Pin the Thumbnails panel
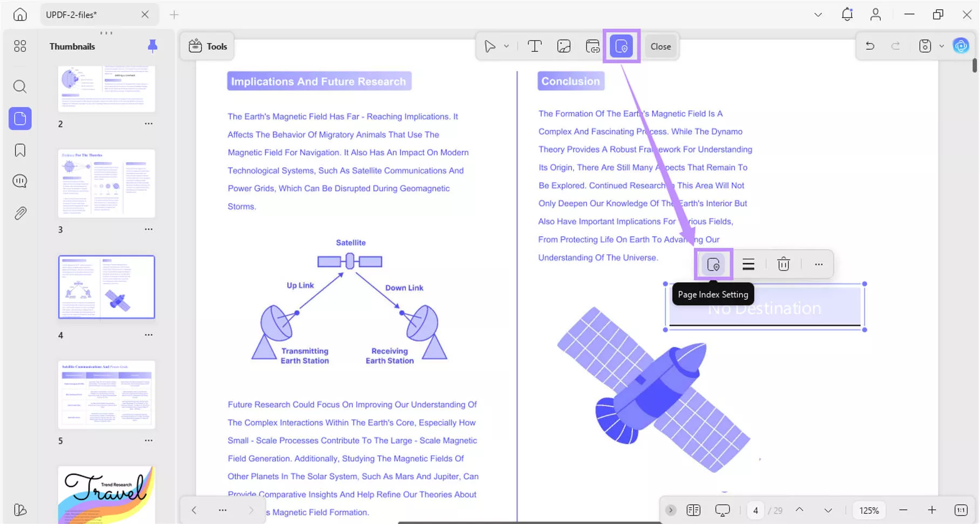The image size is (980, 524). click(x=152, y=46)
